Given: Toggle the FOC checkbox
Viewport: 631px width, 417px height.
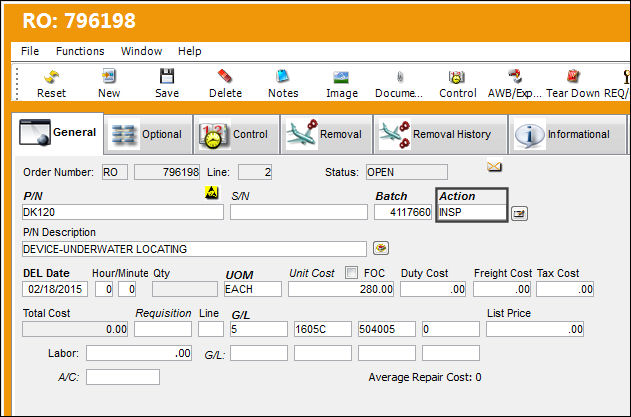Looking at the screenshot, I should (351, 273).
